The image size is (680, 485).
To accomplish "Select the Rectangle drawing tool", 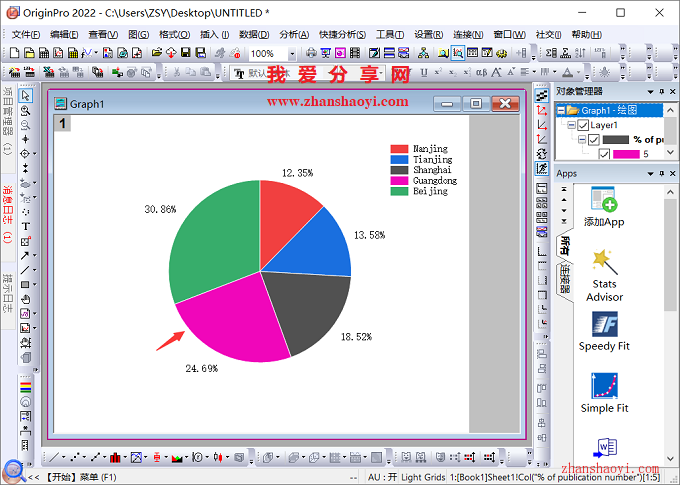I will 25,285.
